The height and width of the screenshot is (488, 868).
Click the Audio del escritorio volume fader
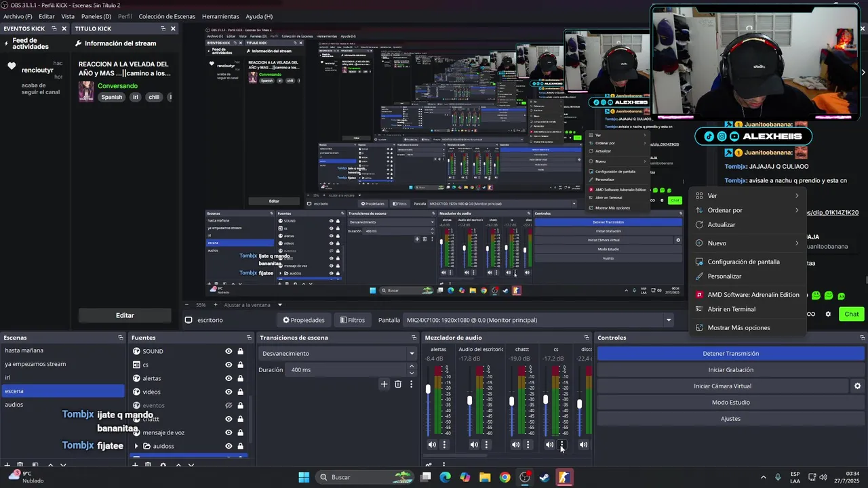(469, 401)
